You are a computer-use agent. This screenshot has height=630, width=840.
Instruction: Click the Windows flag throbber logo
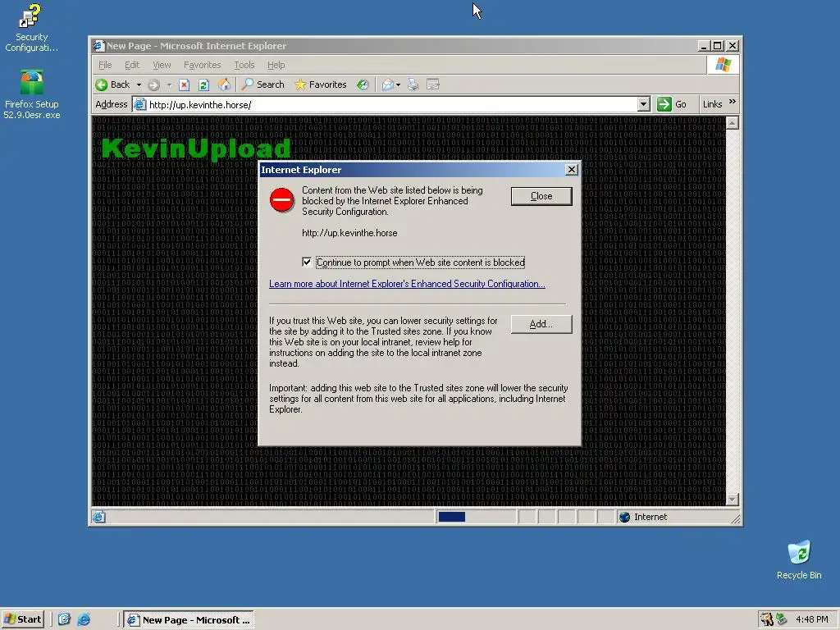tap(724, 65)
